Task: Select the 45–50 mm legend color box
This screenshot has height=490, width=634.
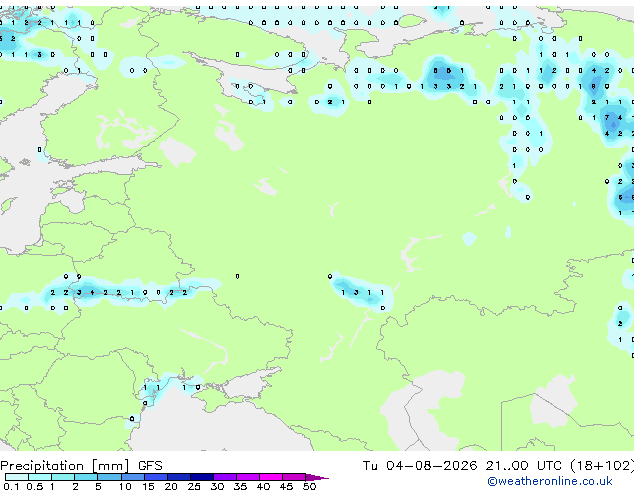Action: pyautogui.click(x=294, y=477)
